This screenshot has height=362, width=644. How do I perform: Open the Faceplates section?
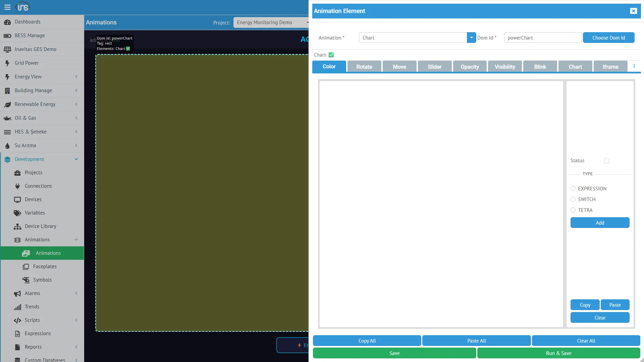(45, 266)
